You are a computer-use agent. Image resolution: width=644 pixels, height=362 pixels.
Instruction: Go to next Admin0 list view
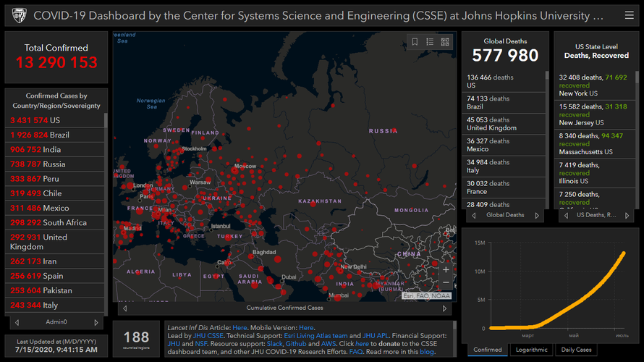point(96,322)
